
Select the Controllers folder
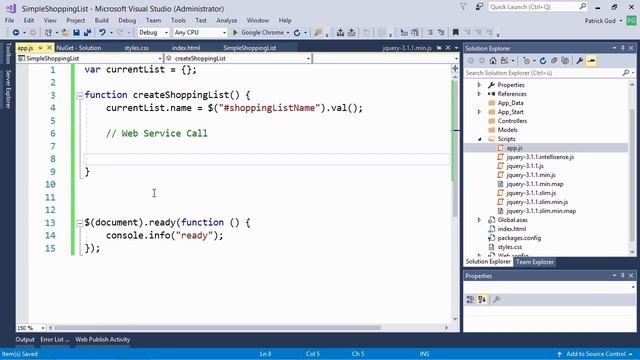pos(512,121)
